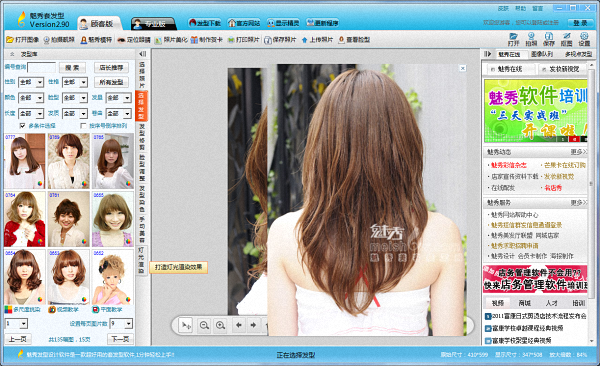The image size is (600, 366).
Task: Choose the pointer arrow tool below image
Action: point(186,325)
